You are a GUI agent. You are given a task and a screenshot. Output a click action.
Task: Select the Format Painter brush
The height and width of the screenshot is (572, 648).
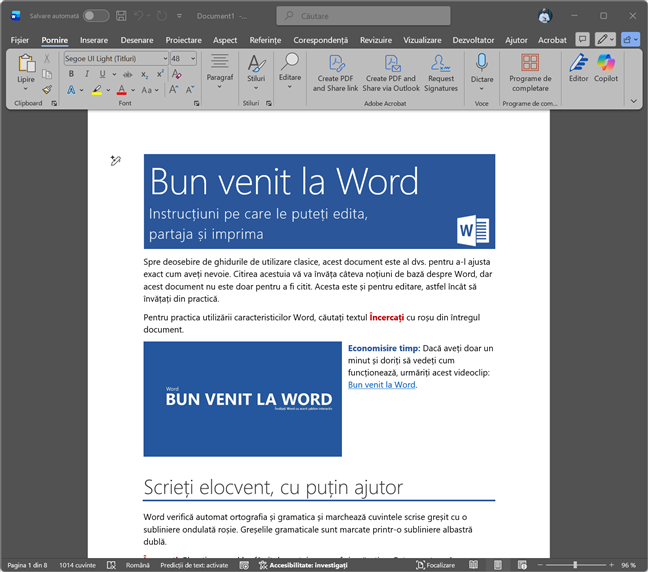tap(47, 90)
